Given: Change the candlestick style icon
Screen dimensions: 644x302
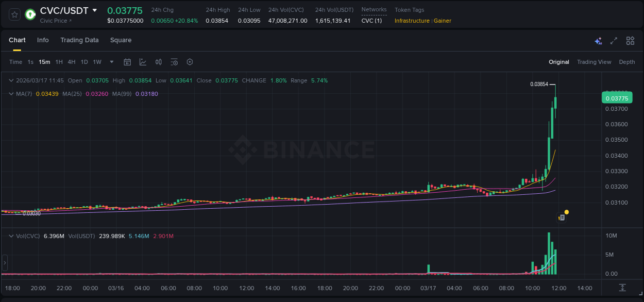Looking at the screenshot, I should coord(158,62).
